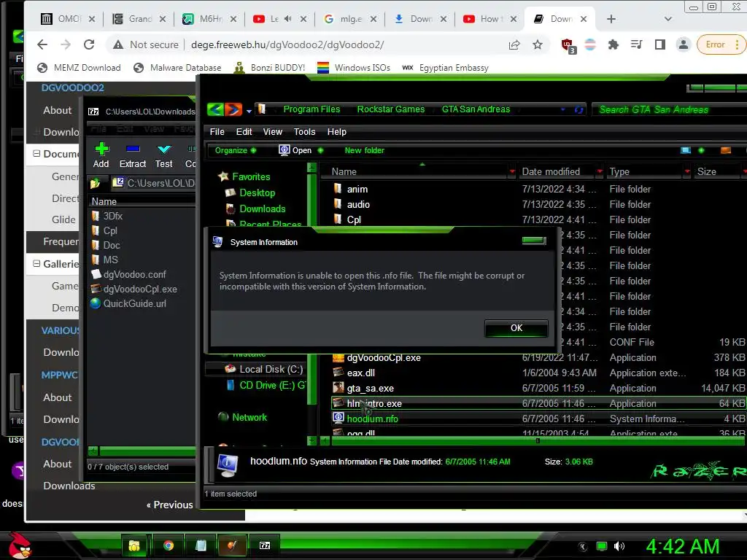Click Explorer orange forward arrow

click(x=233, y=109)
